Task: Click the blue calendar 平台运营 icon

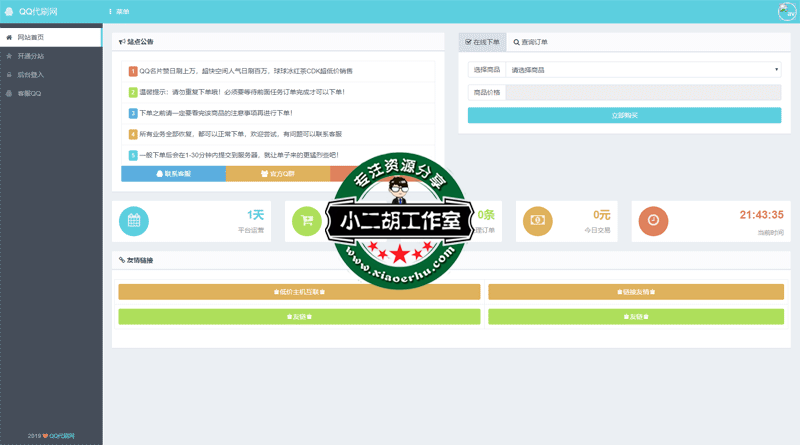Action: click(x=133, y=221)
